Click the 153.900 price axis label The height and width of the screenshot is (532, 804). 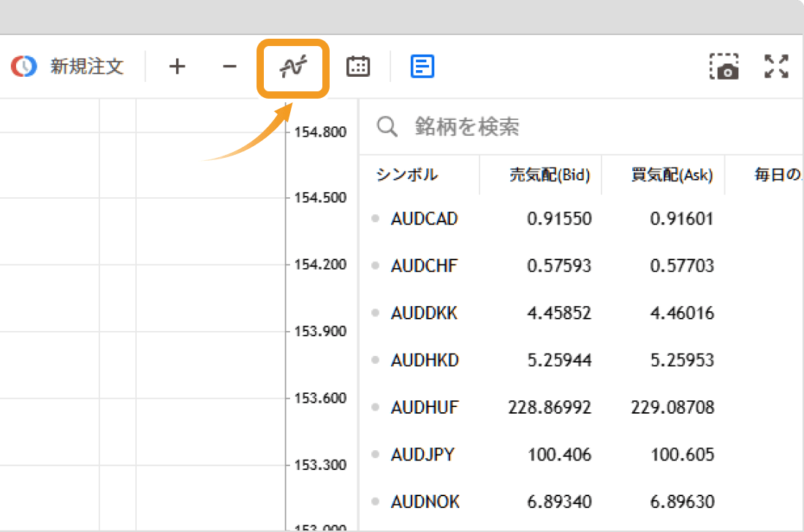(320, 331)
